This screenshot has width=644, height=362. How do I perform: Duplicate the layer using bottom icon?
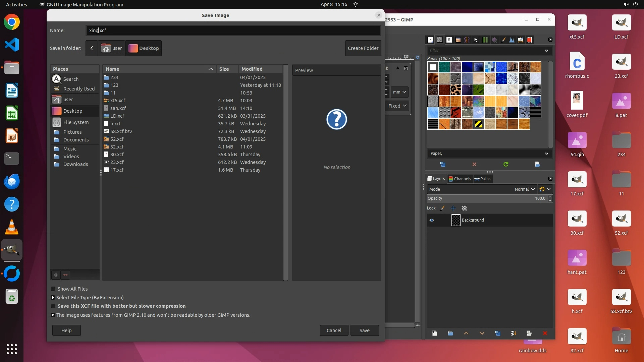[x=498, y=333]
